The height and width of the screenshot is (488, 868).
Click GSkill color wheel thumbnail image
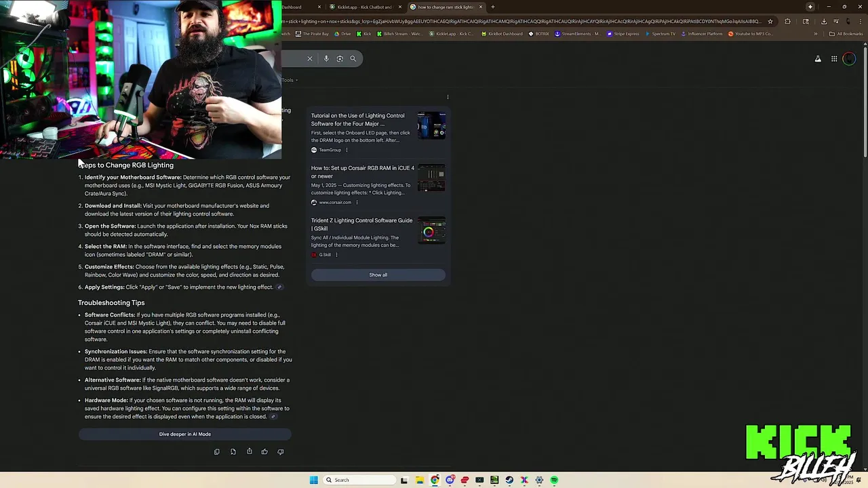click(x=432, y=230)
